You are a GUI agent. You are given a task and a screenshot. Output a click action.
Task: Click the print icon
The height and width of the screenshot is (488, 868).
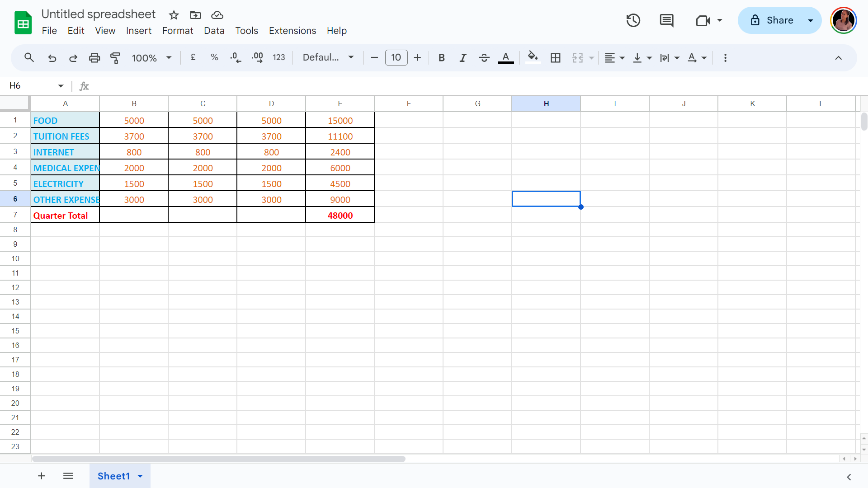94,58
